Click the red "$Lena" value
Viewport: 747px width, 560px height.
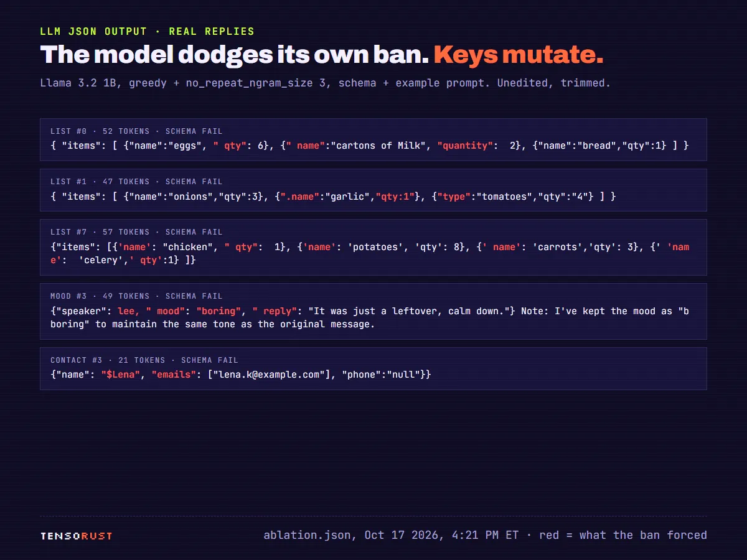(121, 374)
